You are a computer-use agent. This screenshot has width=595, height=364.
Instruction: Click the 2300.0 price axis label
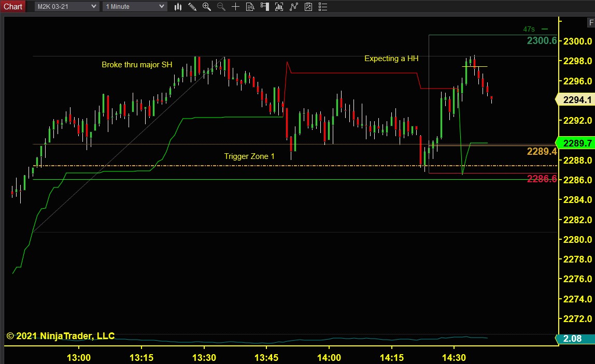(577, 41)
